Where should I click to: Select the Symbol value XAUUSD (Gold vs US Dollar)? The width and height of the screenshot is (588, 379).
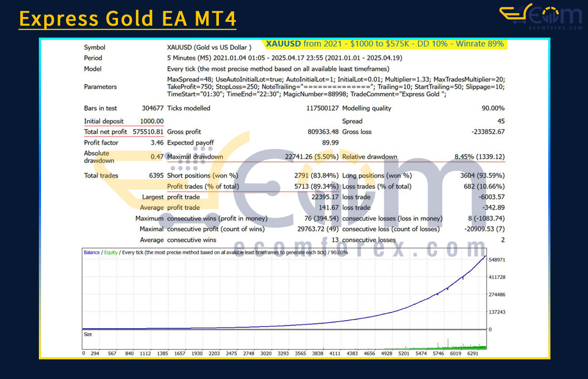(x=209, y=47)
